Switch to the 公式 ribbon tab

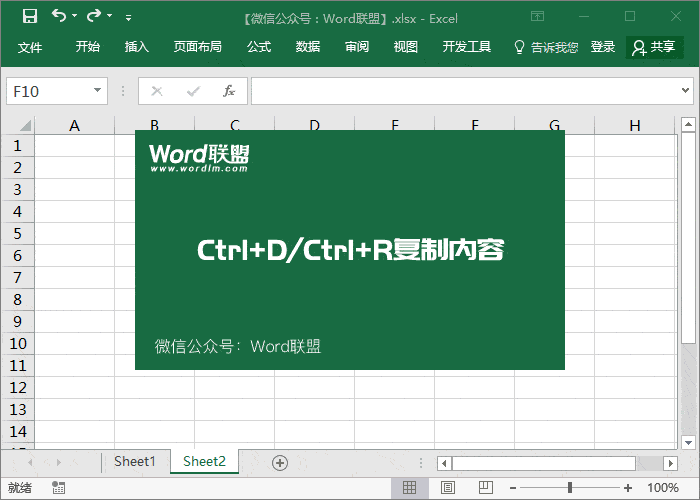pyautogui.click(x=259, y=47)
